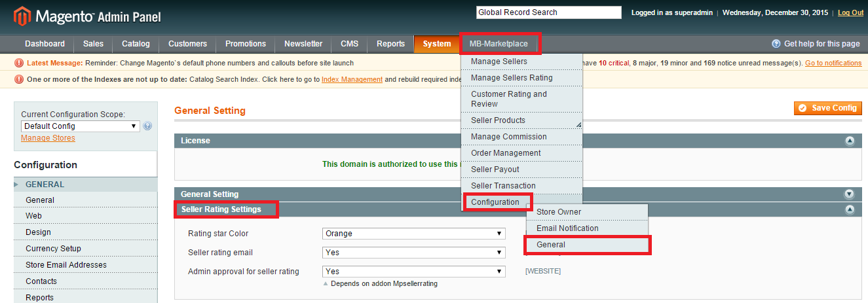Select Seller Payout menu entry
The image size is (868, 303).
(x=522, y=169)
